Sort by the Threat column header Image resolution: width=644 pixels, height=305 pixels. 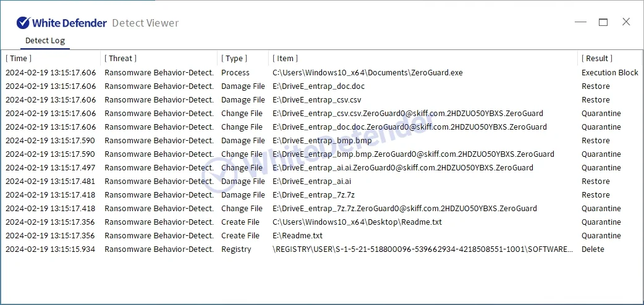[x=121, y=58]
